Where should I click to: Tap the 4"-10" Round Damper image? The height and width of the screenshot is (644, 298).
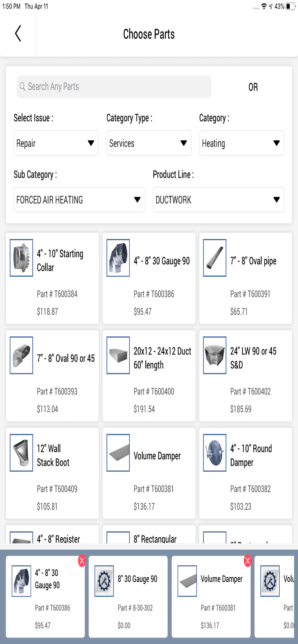[214, 453]
